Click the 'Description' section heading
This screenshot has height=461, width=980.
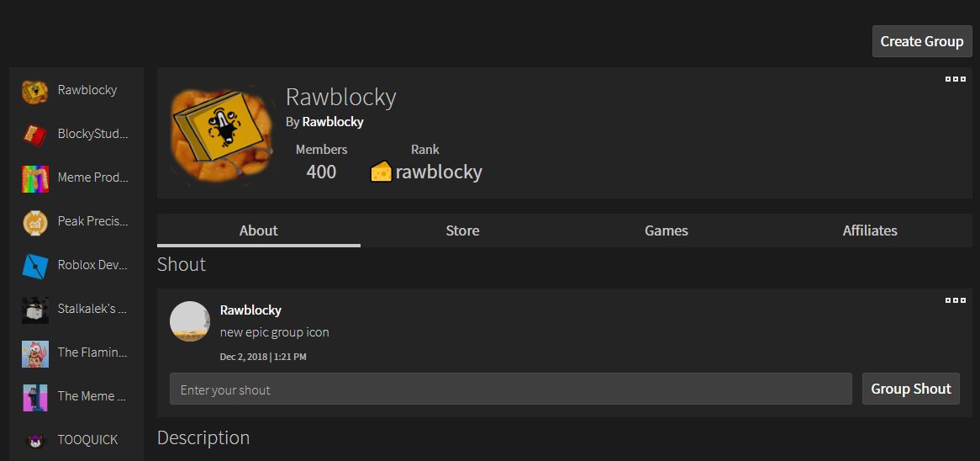[x=203, y=437]
